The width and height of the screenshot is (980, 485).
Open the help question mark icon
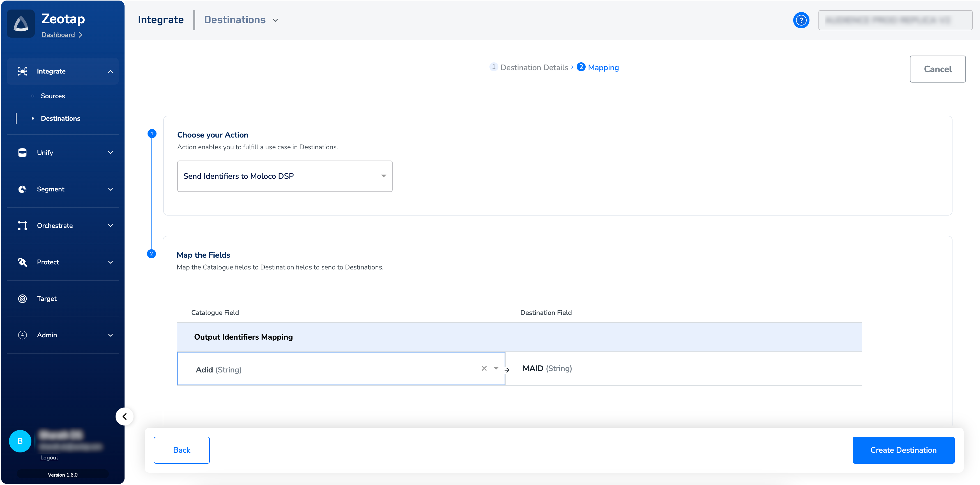801,20
